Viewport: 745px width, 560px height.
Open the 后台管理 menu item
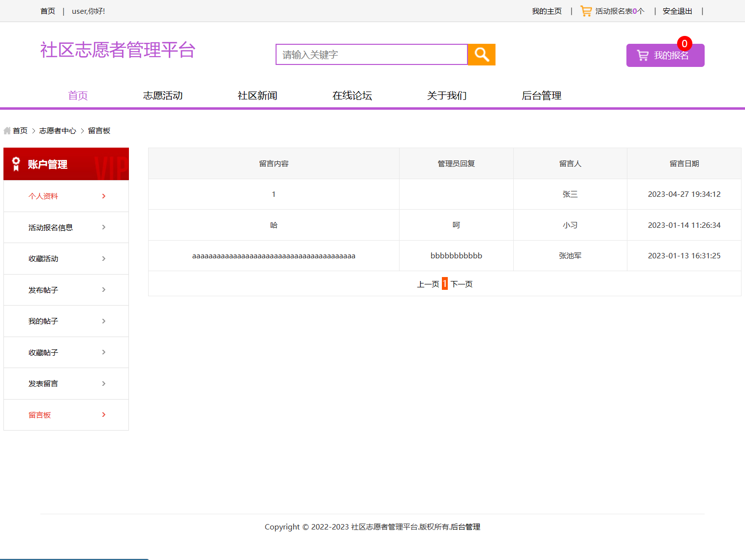(x=542, y=95)
